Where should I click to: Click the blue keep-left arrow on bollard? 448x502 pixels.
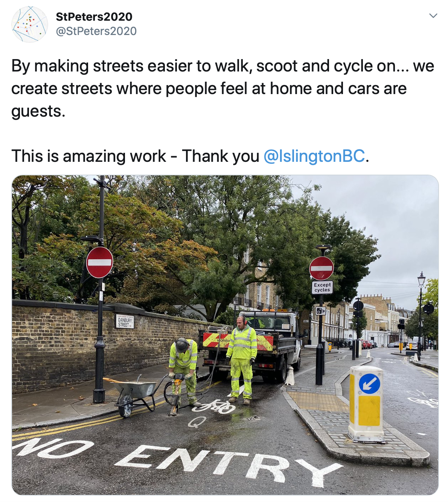pos(369,384)
